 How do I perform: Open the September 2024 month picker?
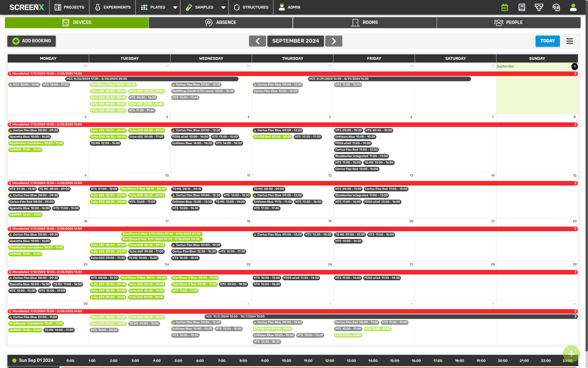click(296, 41)
